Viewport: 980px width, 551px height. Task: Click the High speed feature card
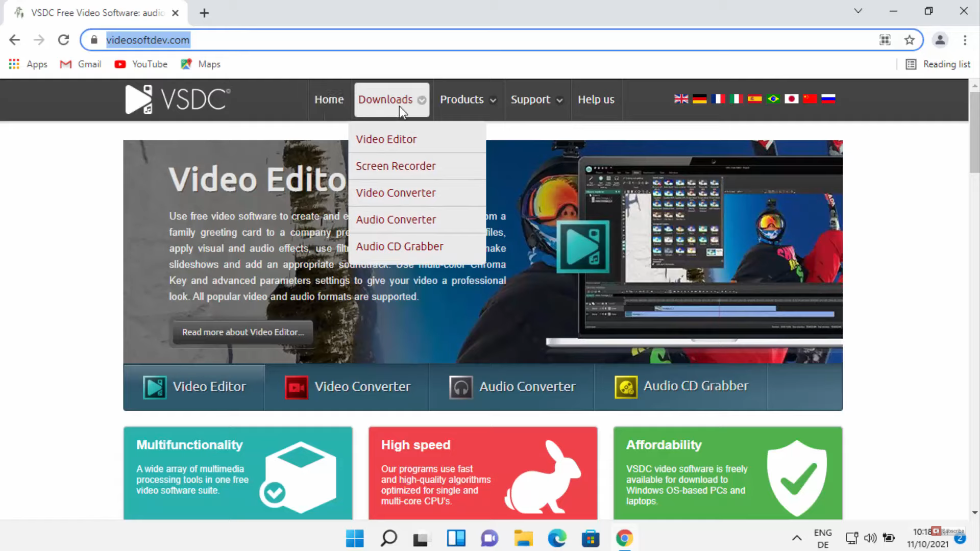click(x=483, y=473)
